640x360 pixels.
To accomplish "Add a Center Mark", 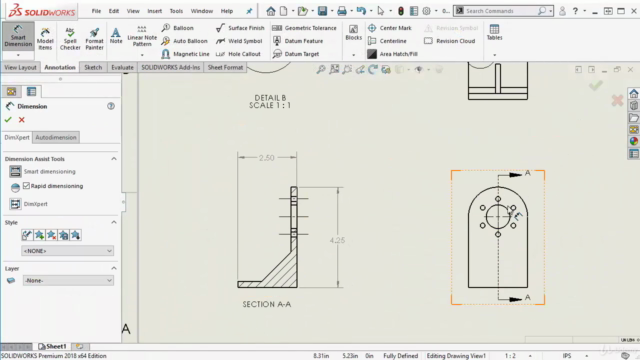I will [389, 28].
